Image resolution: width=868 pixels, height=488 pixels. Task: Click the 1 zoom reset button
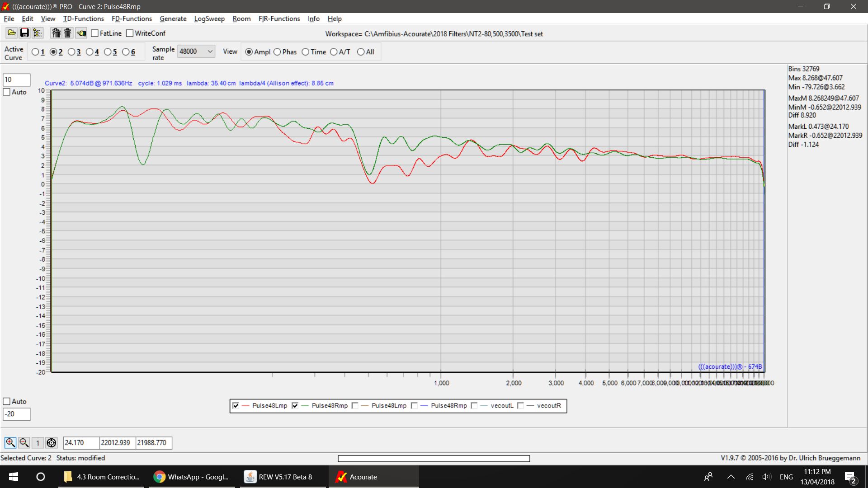pyautogui.click(x=38, y=443)
